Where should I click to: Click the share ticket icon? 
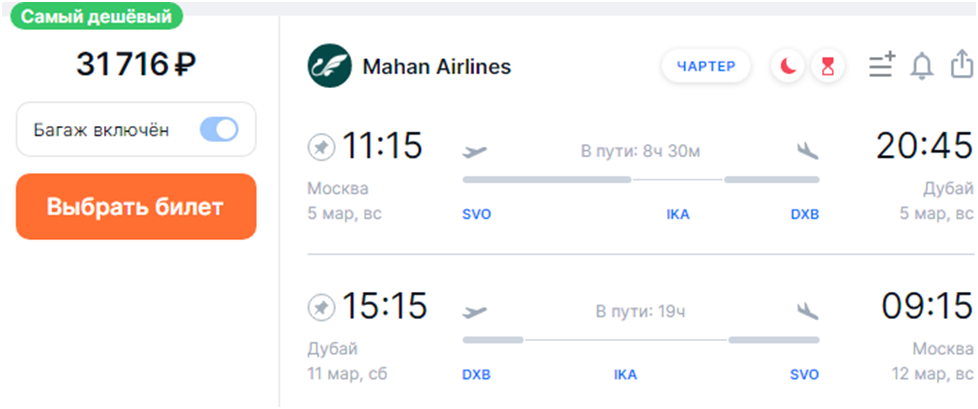point(961,66)
